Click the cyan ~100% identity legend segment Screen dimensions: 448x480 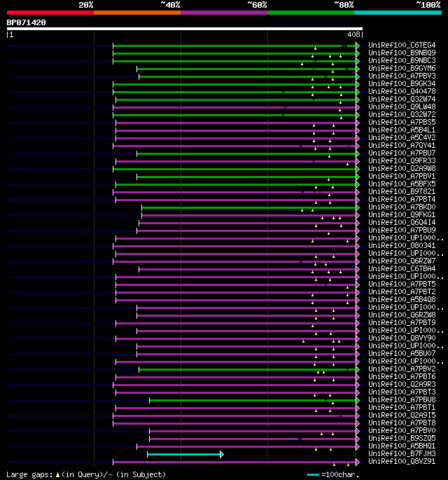tap(398, 13)
